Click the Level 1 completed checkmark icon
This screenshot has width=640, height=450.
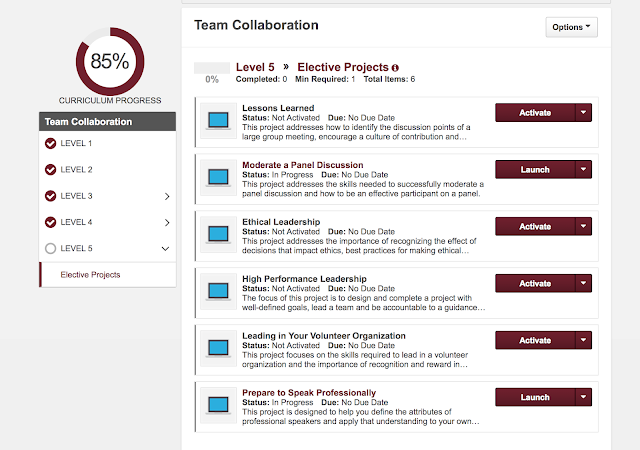[50, 144]
